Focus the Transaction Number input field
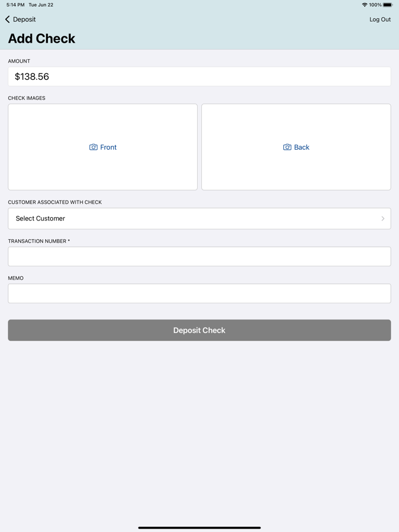 point(199,256)
